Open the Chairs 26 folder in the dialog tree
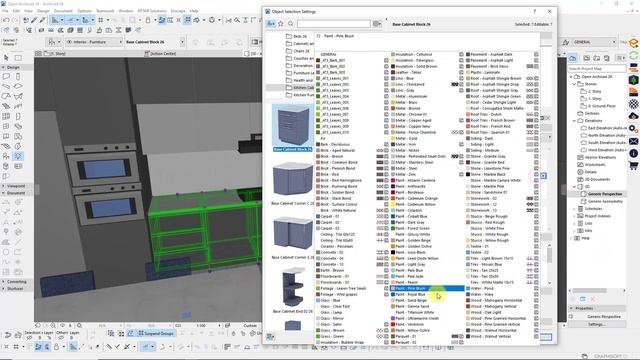 pyautogui.click(x=301, y=51)
